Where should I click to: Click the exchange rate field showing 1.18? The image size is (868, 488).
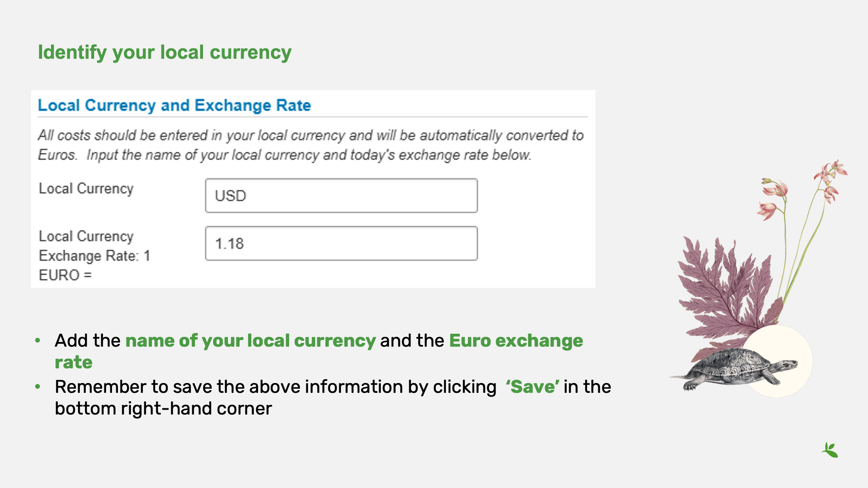point(341,243)
